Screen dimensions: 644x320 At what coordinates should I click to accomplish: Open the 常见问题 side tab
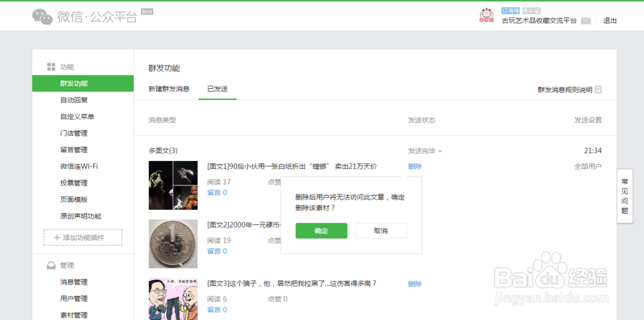coord(625,196)
